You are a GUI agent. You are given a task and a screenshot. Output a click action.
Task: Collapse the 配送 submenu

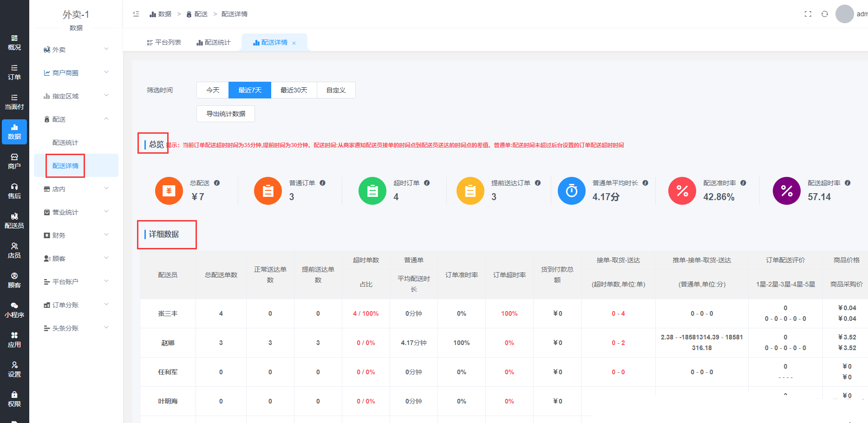(x=106, y=119)
